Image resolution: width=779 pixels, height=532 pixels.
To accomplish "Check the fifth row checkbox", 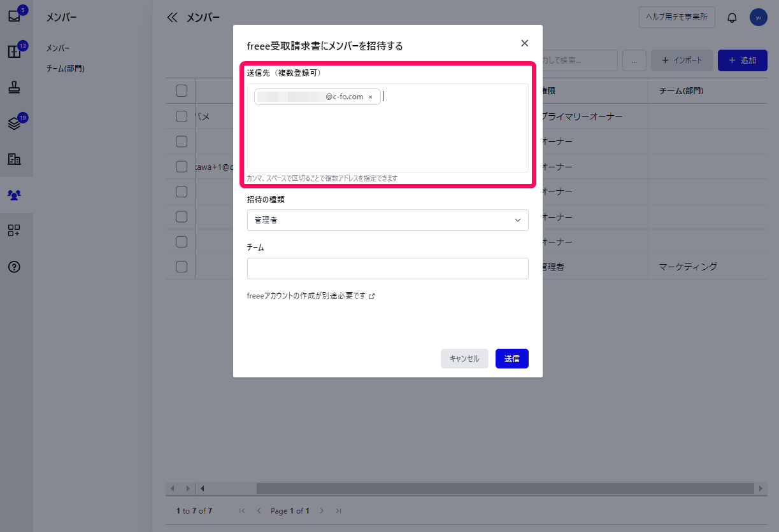I will (182, 217).
